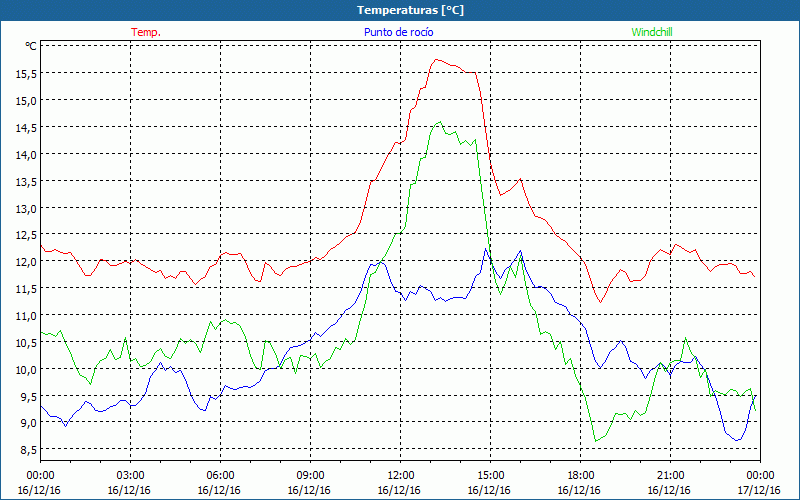
Task: Click the 12,5 y-axis value
Action: tap(26, 235)
